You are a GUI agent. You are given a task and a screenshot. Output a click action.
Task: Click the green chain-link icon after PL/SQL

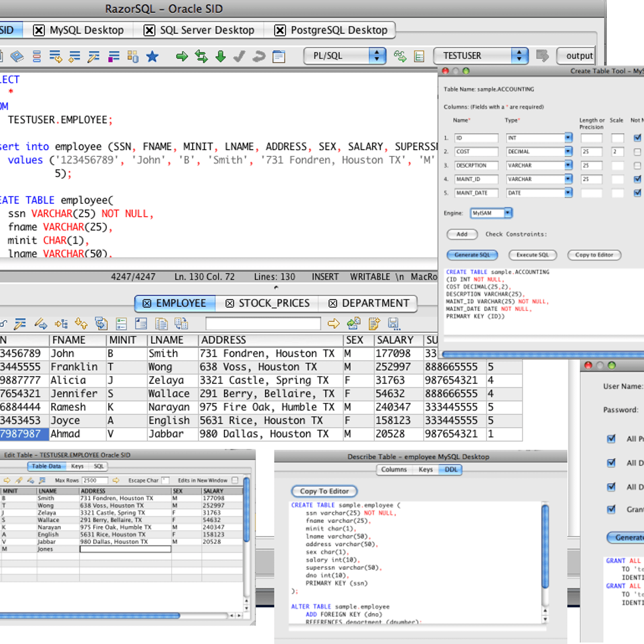(x=400, y=56)
